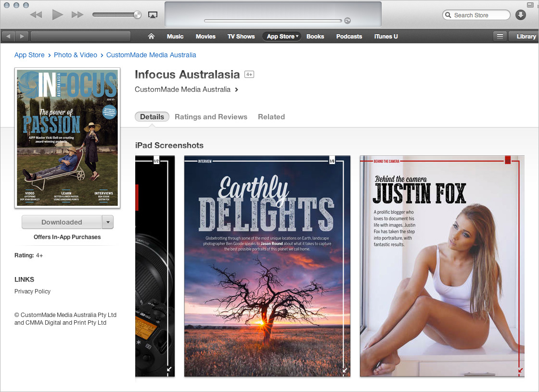Open the list menu icon beside Library
The height and width of the screenshot is (392, 539).
pyautogui.click(x=500, y=37)
